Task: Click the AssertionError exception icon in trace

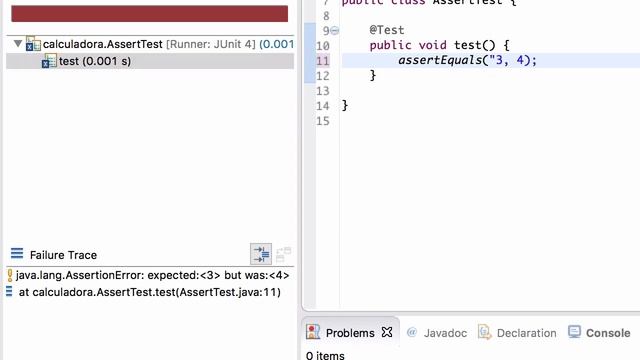Action: [x=10, y=276]
